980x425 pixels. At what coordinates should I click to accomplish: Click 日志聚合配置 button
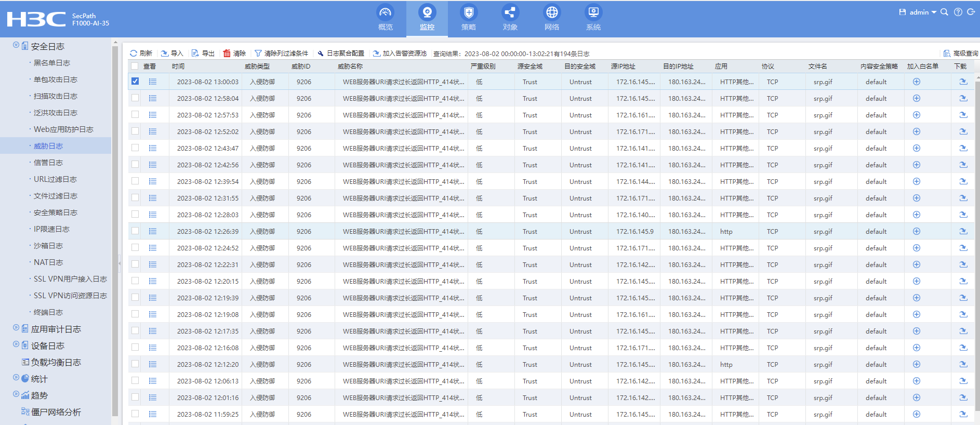point(341,54)
